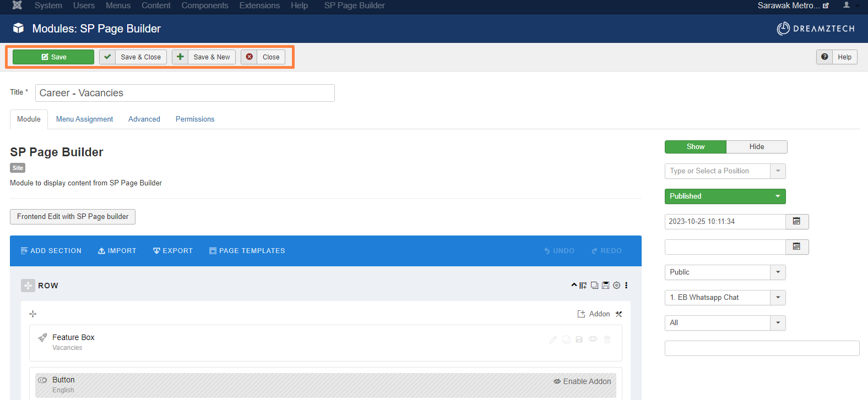Open the Components menu
868x400 pixels.
point(205,6)
